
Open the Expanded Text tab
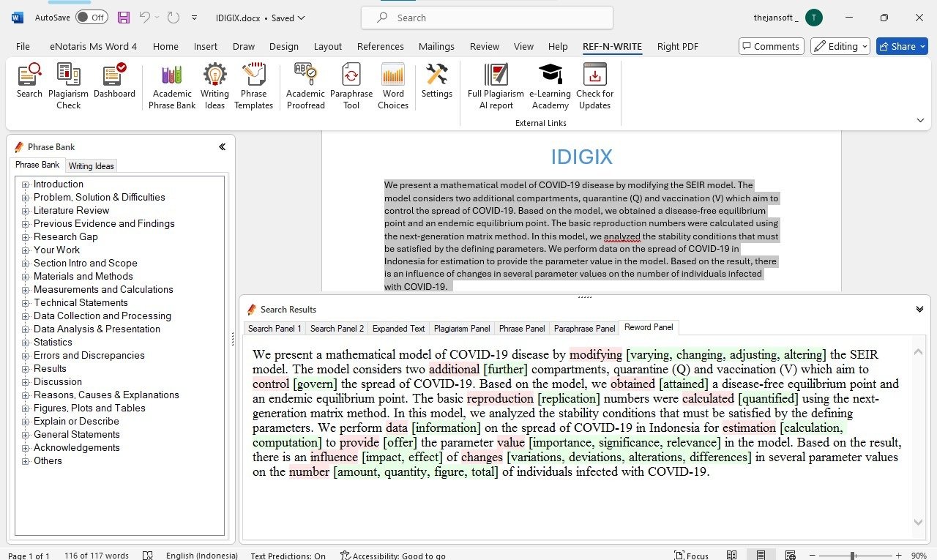(398, 329)
